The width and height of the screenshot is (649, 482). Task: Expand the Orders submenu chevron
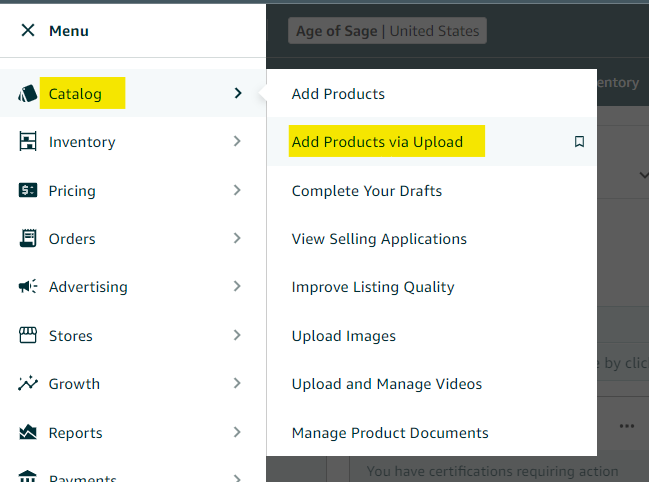tap(237, 238)
